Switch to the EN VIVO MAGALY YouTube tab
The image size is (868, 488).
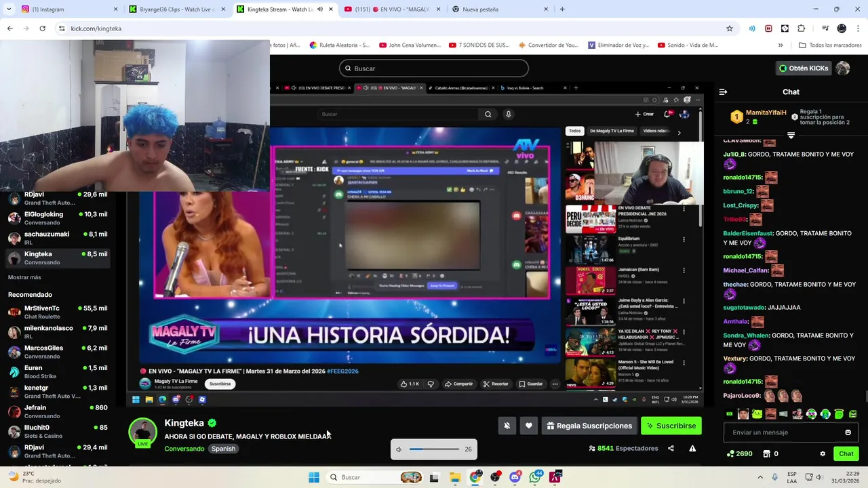click(x=391, y=9)
